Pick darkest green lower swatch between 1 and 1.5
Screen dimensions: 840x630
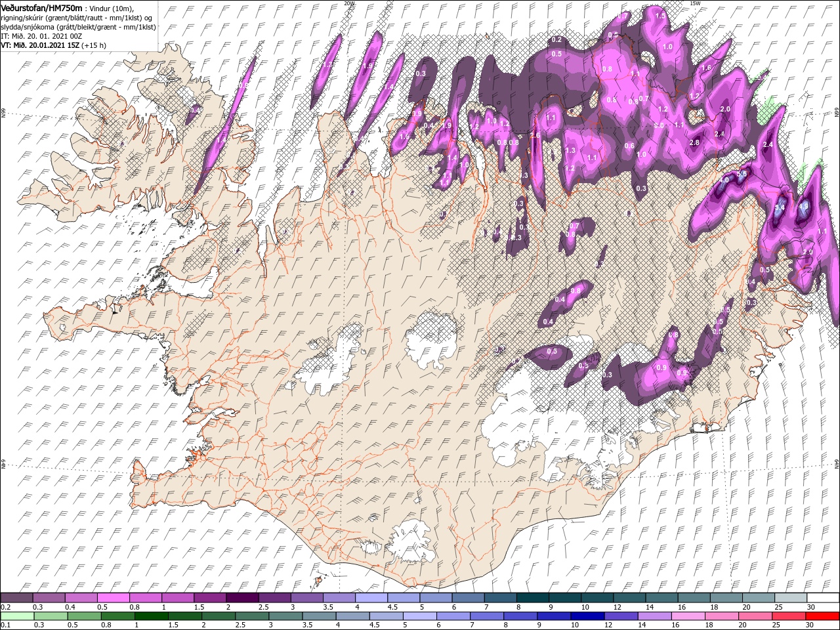coord(151,616)
